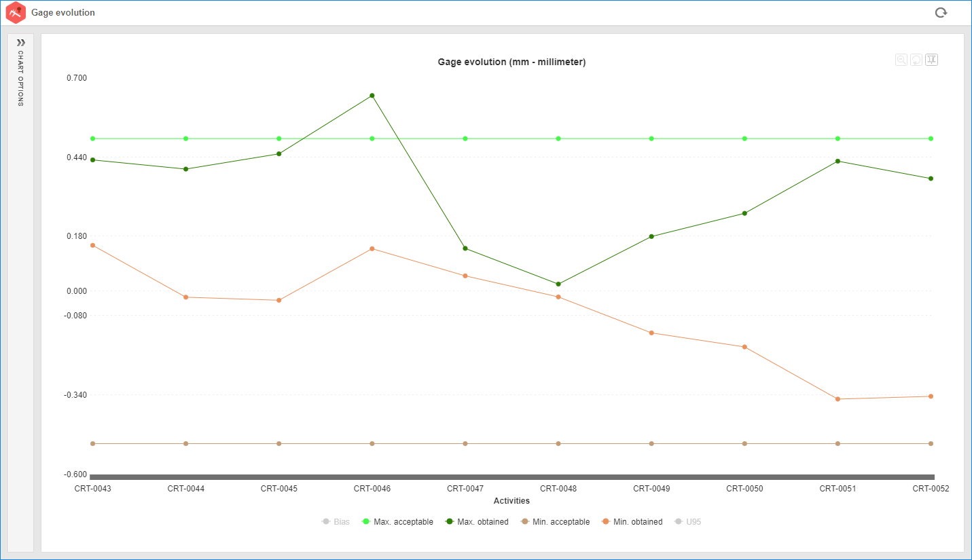972x560 pixels.
Task: Toggle Min. obtained series in legend
Action: [x=632, y=522]
